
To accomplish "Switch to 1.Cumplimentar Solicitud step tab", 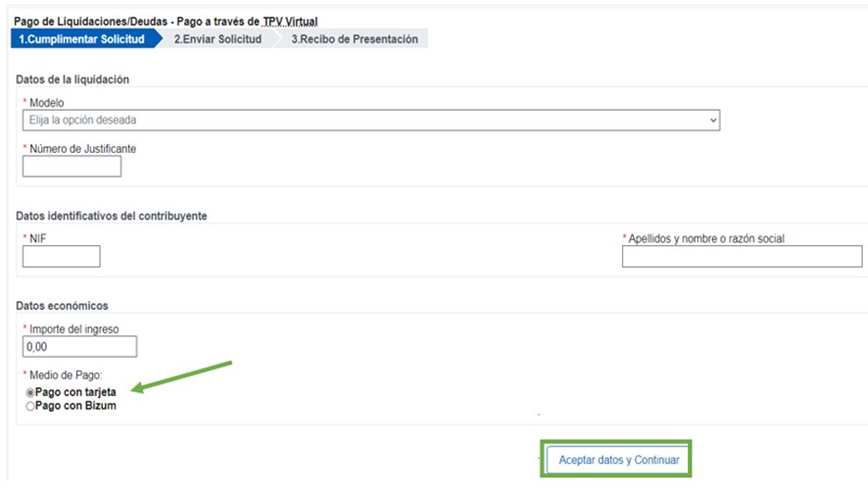I will coord(81,39).
